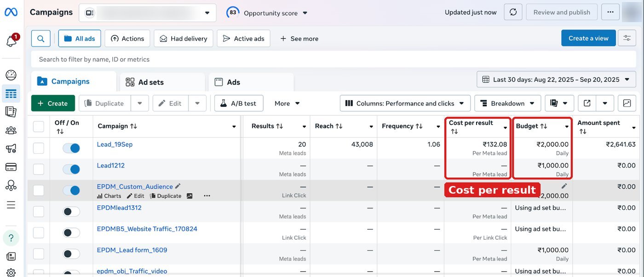Select the All ads view
The width and height of the screenshot is (644, 277).
tap(80, 39)
